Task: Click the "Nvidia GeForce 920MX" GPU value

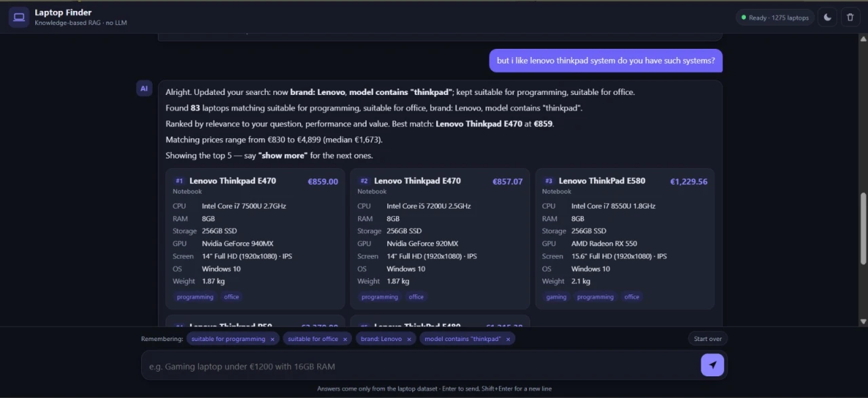Action: pyautogui.click(x=422, y=244)
